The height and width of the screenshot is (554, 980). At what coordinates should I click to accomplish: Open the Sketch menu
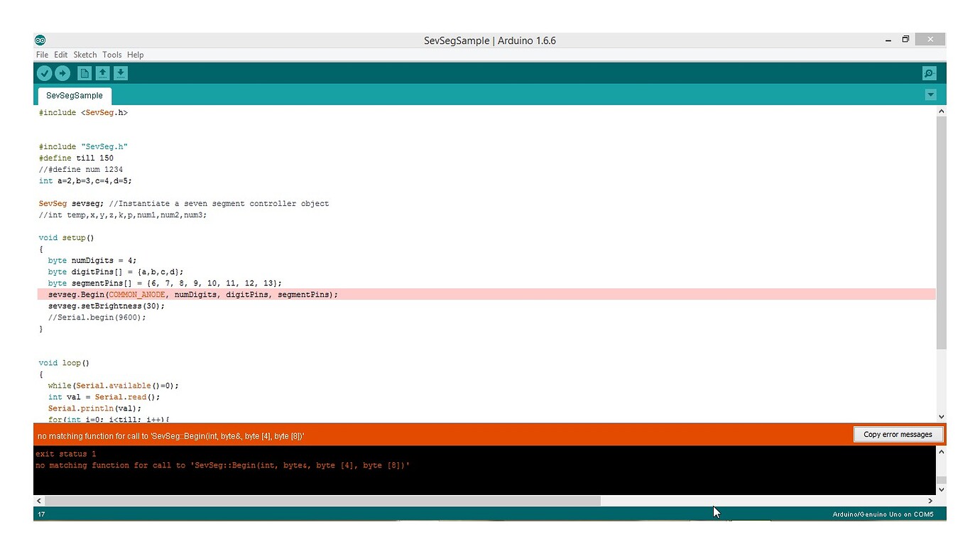pyautogui.click(x=85, y=54)
